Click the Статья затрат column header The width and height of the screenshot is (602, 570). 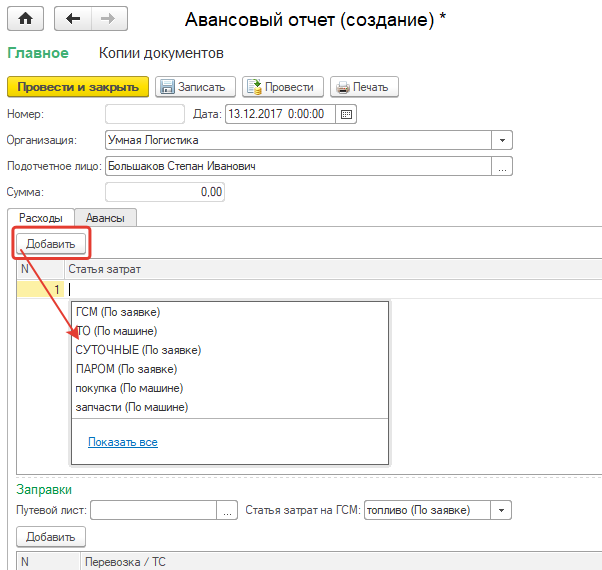[333, 269]
